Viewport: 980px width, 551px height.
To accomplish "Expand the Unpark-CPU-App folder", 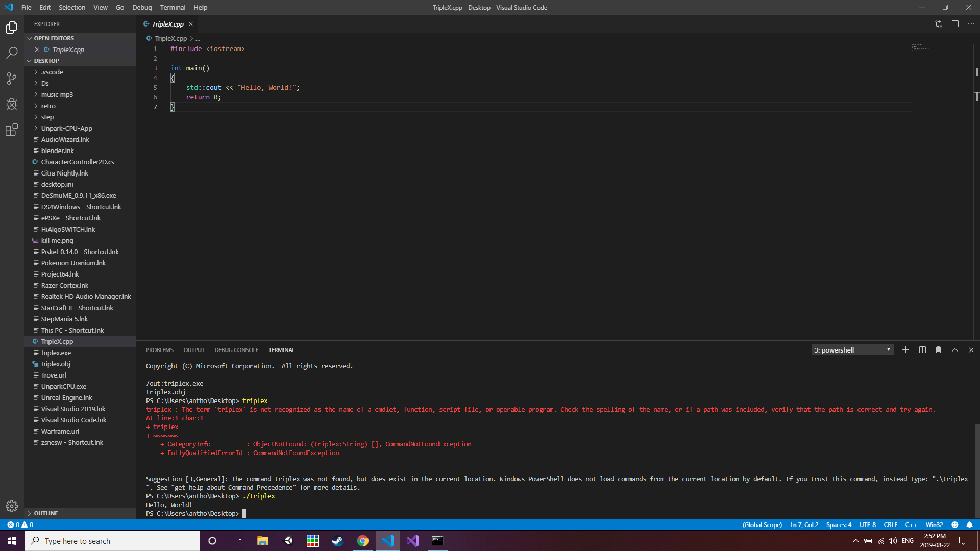I will click(66, 128).
